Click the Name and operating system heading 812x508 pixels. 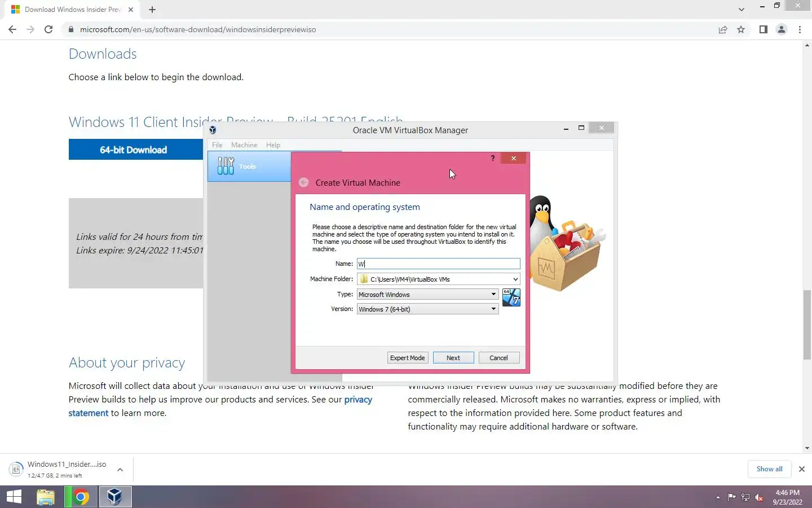pos(365,207)
